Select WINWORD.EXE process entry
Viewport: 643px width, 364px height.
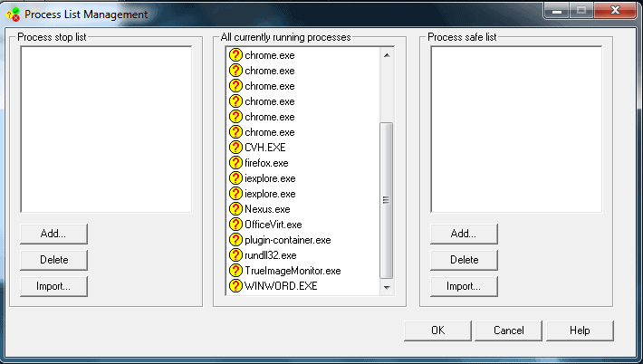pyautogui.click(x=281, y=286)
